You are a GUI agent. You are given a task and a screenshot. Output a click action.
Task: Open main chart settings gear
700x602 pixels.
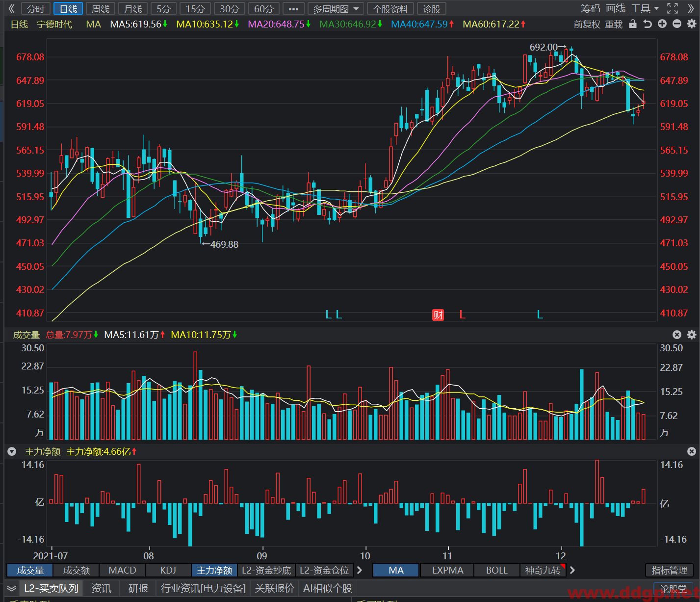pyautogui.click(x=692, y=24)
